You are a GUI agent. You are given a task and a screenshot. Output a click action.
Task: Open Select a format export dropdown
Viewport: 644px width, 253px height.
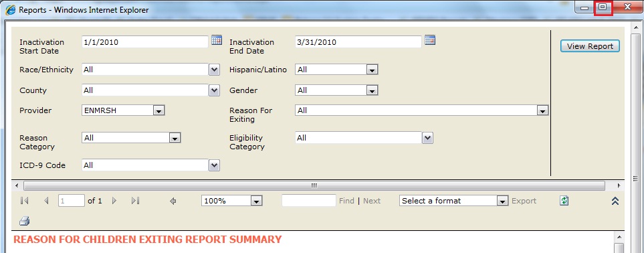[x=503, y=201]
